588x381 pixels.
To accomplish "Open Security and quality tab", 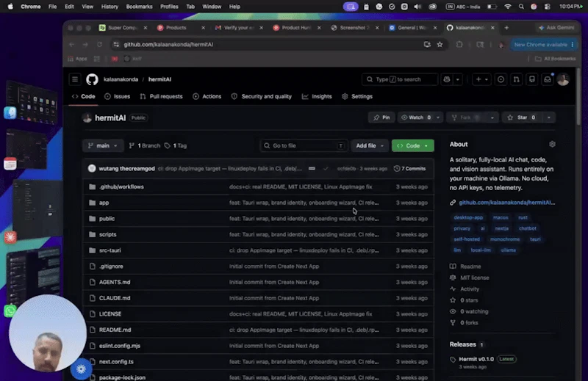I will tap(262, 97).
